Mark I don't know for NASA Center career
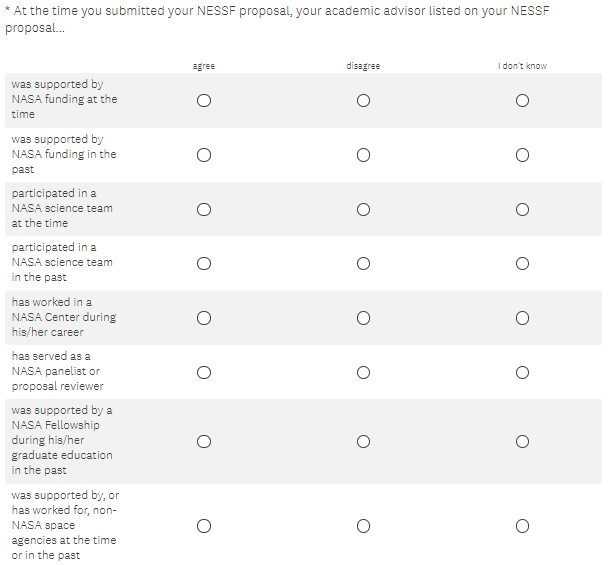609x565 pixels. pyautogui.click(x=522, y=318)
